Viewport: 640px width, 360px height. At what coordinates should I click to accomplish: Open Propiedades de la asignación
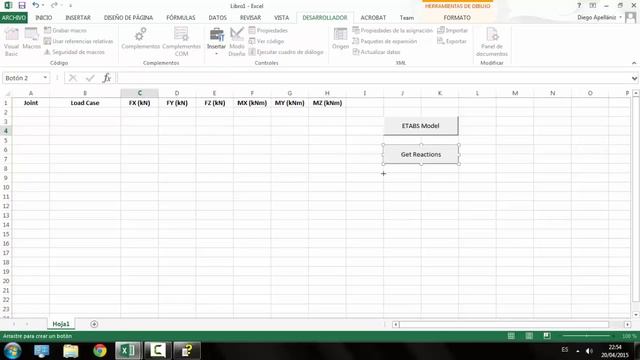coord(392,31)
